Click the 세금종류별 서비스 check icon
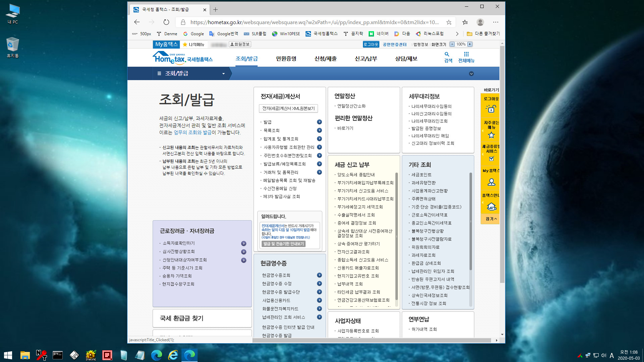The height and width of the screenshot is (362, 644). pyautogui.click(x=491, y=159)
